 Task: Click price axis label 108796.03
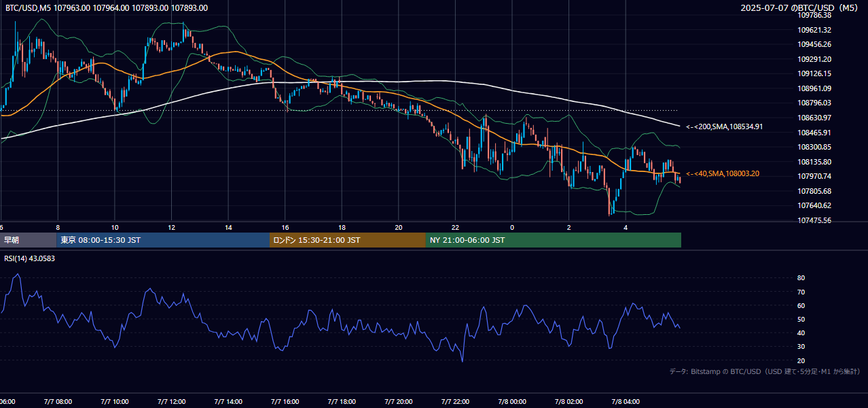click(814, 103)
